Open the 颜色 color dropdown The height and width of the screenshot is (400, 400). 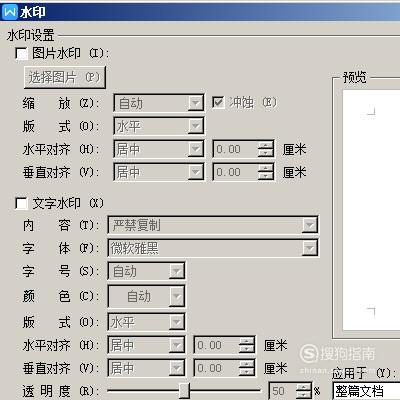click(x=146, y=296)
